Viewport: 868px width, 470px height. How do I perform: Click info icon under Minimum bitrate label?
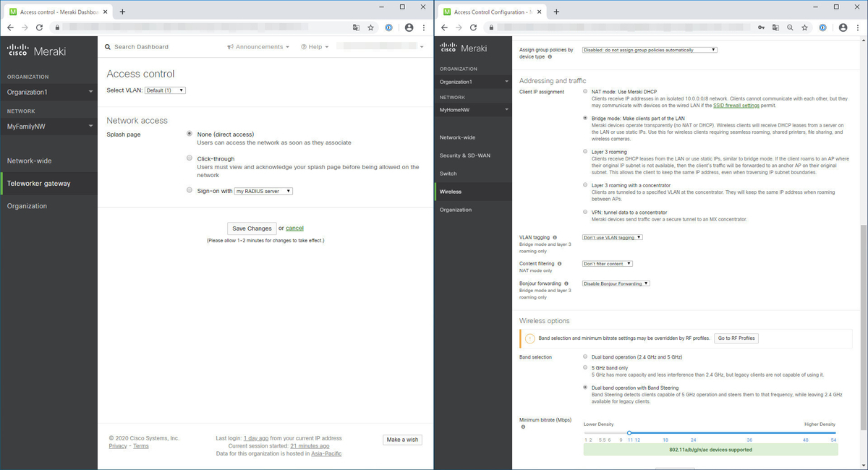(523, 427)
